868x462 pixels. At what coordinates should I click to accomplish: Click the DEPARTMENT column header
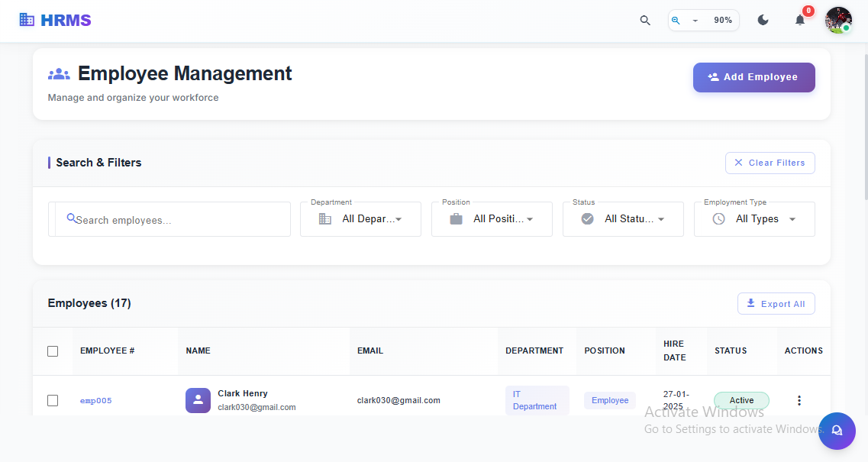tap(534, 351)
